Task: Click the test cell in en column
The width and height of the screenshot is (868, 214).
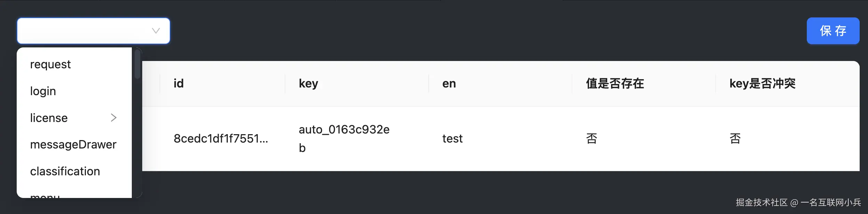Action: click(452, 139)
